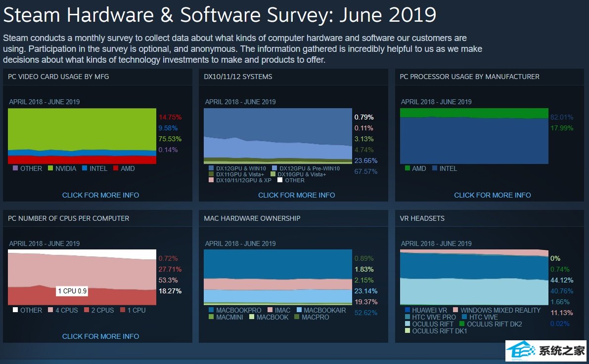Click the INTEL label in video card legend
Image resolution: width=589 pixels, height=364 pixels.
tap(98, 168)
